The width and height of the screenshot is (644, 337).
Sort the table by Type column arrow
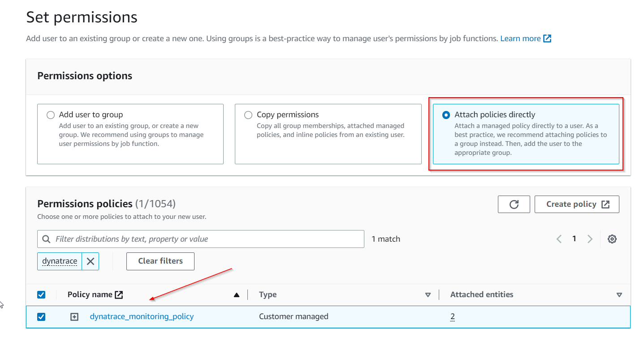coord(428,295)
